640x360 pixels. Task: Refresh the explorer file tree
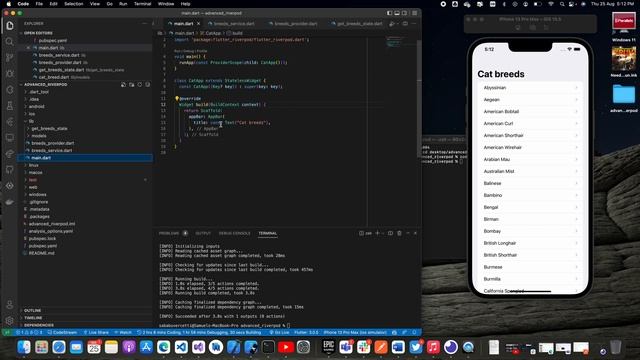(140, 84)
